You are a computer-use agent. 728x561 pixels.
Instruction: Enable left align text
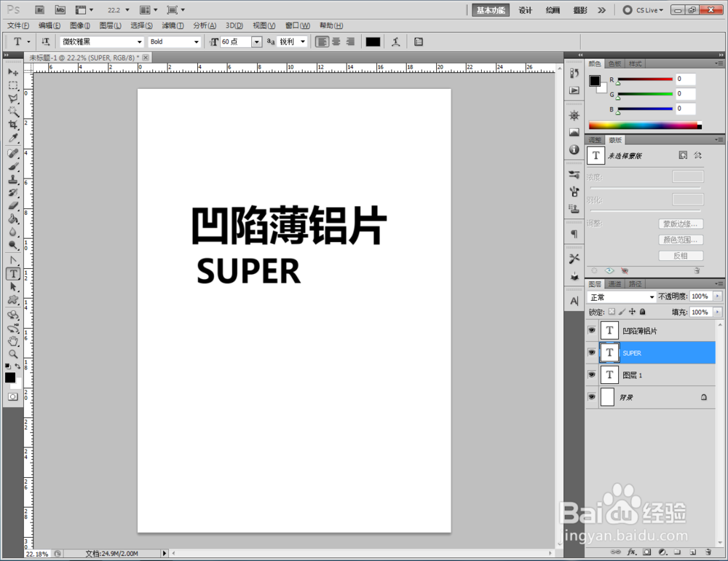point(322,42)
